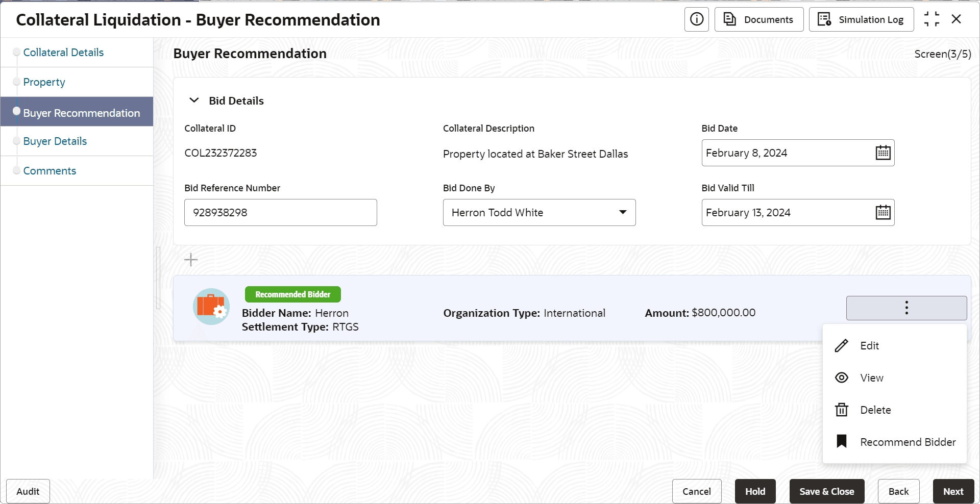Click the plus icon to add bidder
The width and height of the screenshot is (980, 504).
tap(191, 260)
